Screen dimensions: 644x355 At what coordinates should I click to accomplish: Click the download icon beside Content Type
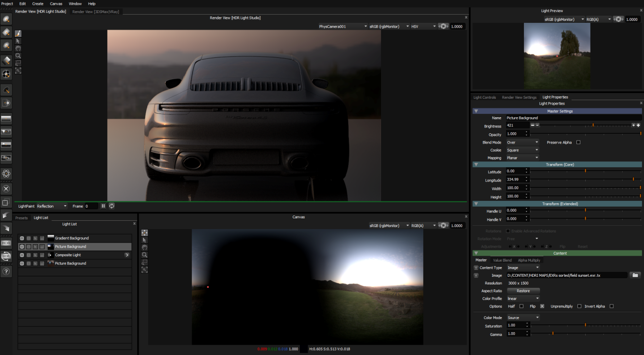(476, 267)
